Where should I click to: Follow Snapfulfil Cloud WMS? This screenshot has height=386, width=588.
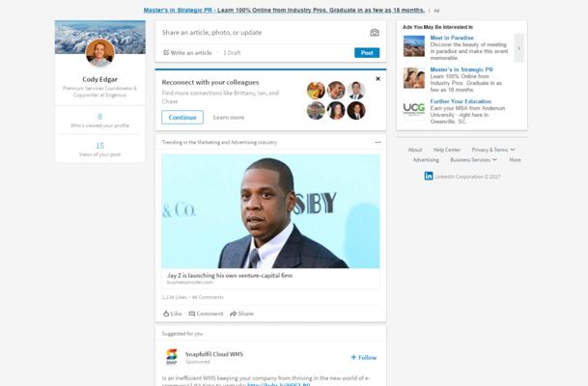(363, 357)
